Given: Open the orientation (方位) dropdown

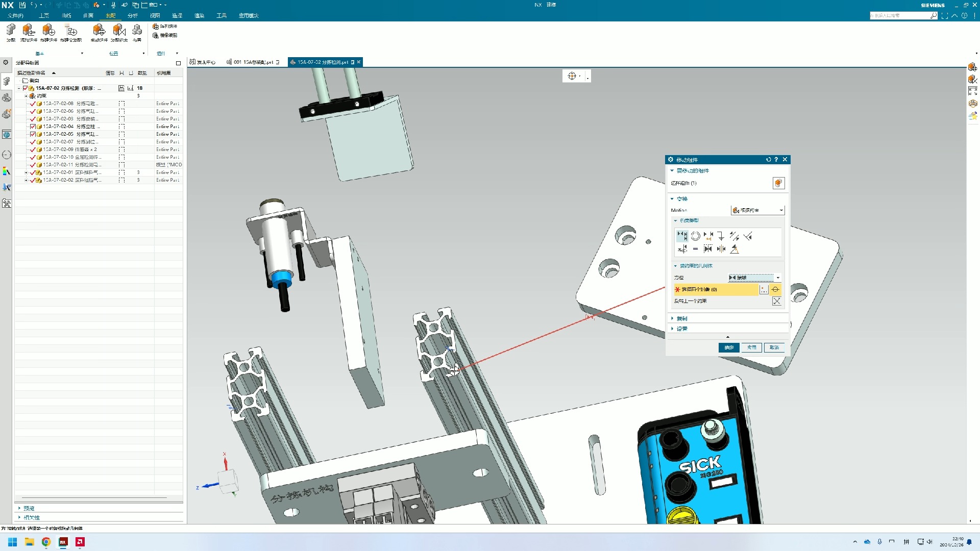Looking at the screenshot, I should click(x=754, y=278).
